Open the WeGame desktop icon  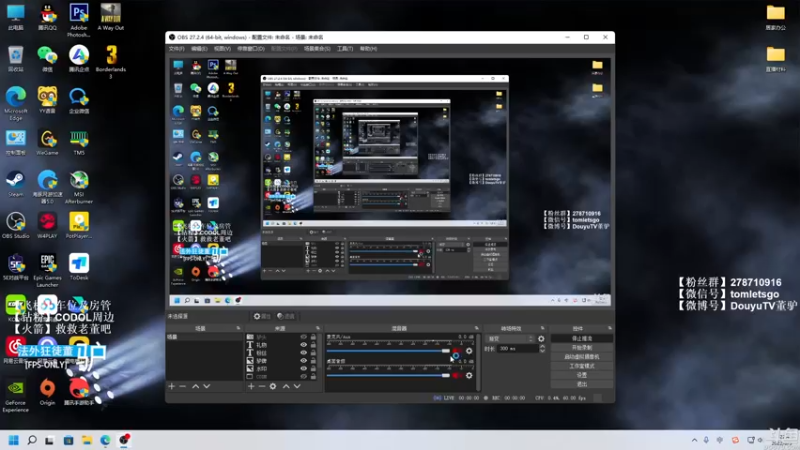click(x=47, y=143)
